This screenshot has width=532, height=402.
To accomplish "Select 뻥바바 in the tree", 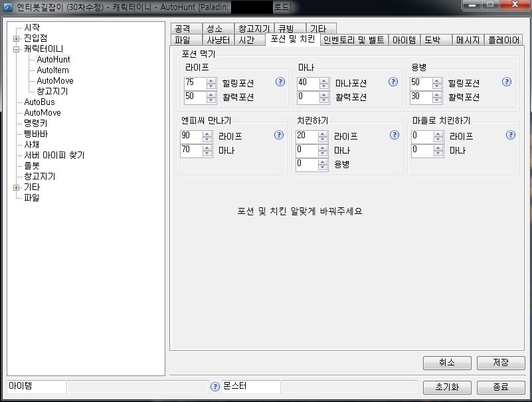I will tap(36, 134).
